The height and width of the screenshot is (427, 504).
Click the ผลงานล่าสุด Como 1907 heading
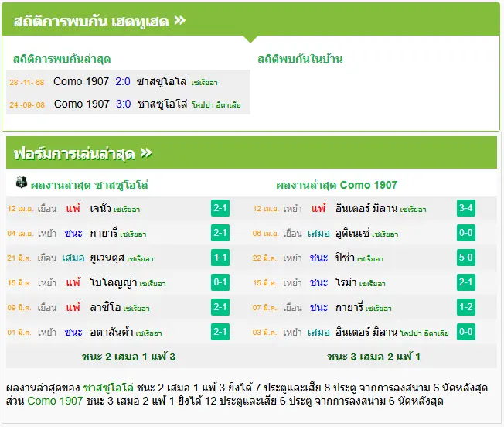(x=336, y=185)
